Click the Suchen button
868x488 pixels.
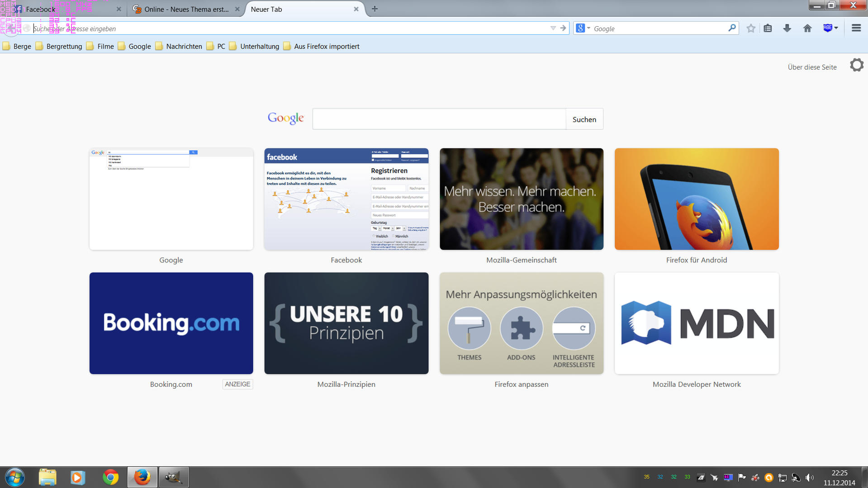coord(584,119)
